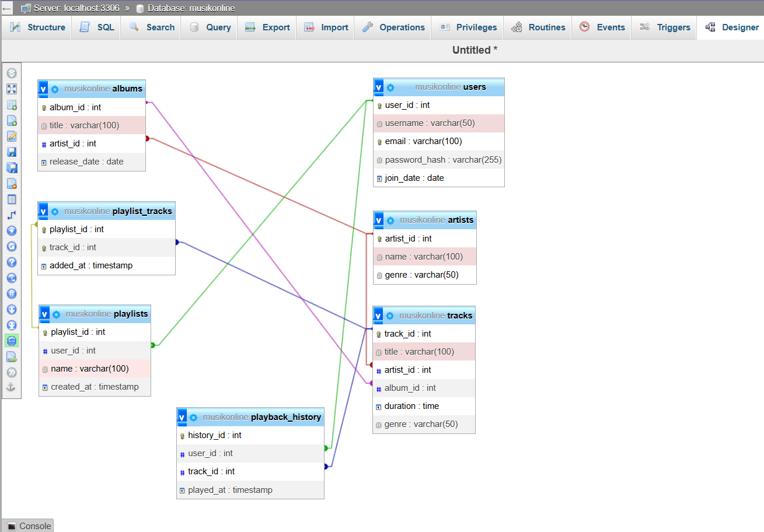Switch to the Export tab

(267, 27)
